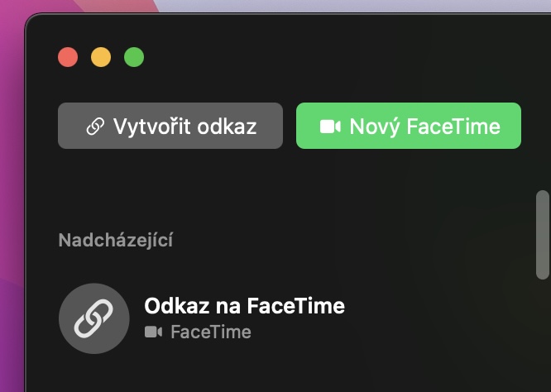Click blank area right of "Nadcházející" heading
The image size is (551, 392).
pyautogui.click(x=347, y=241)
